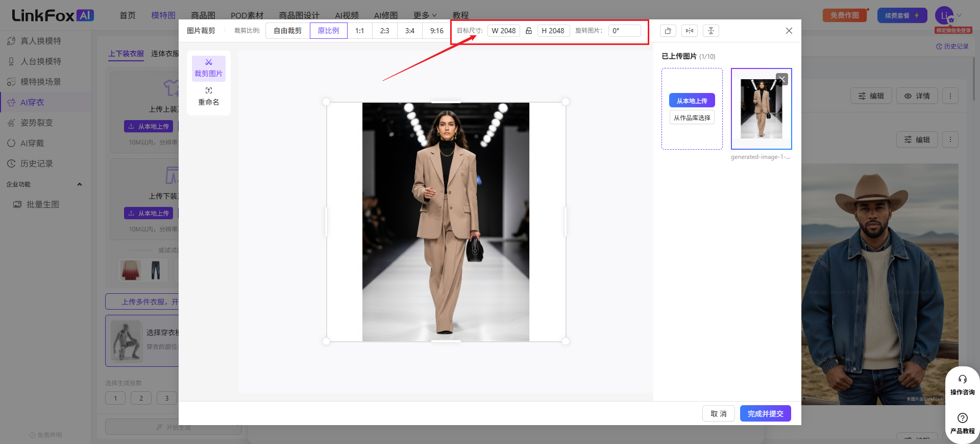
Task: Choose the 3:4 crop ratio
Action: point(410,31)
